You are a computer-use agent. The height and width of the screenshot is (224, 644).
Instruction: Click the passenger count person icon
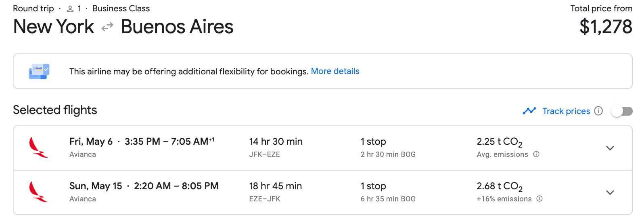click(x=70, y=9)
